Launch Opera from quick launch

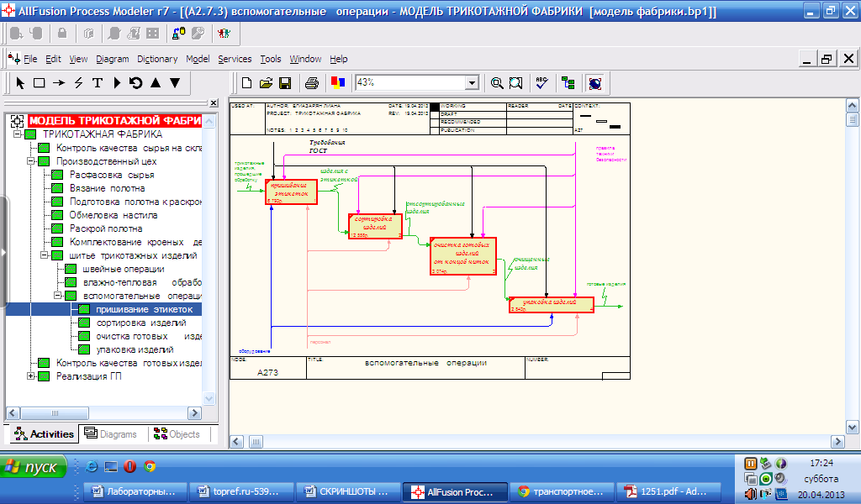tap(129, 467)
